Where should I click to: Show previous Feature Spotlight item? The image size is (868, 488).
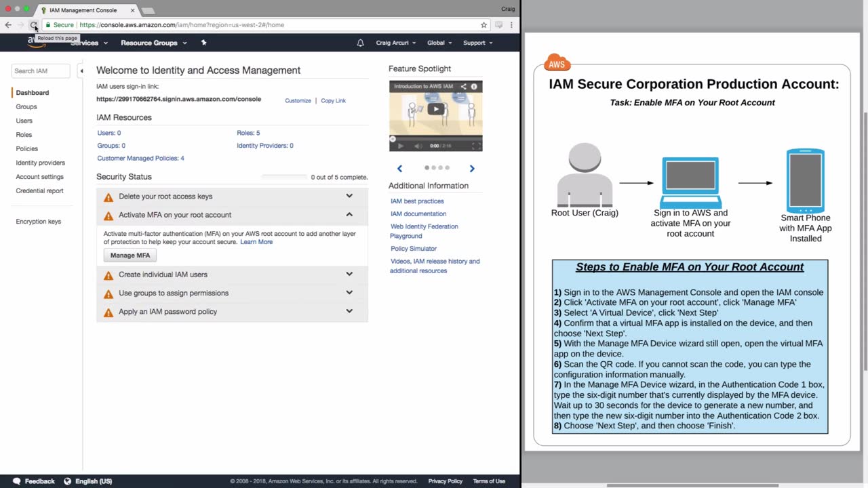click(x=399, y=168)
